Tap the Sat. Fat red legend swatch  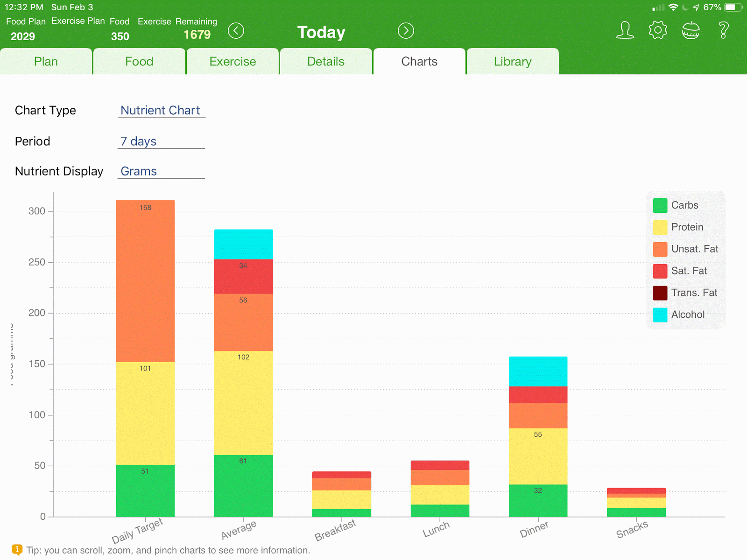point(660,271)
